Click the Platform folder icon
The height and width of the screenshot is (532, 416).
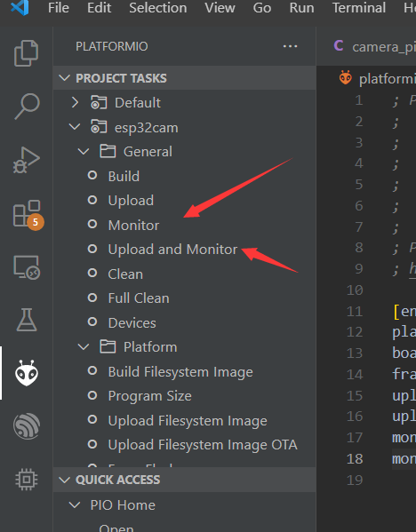108,346
